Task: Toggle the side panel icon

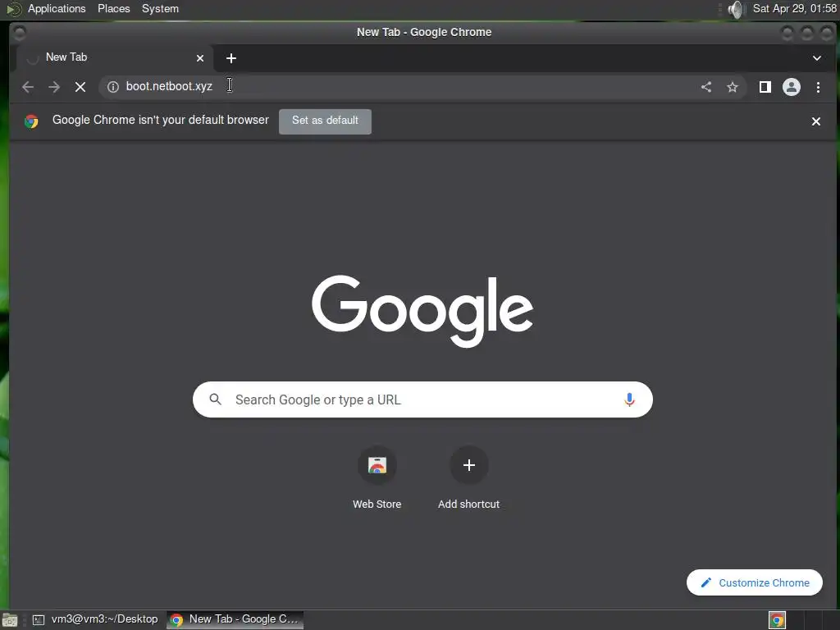Action: 765,87
